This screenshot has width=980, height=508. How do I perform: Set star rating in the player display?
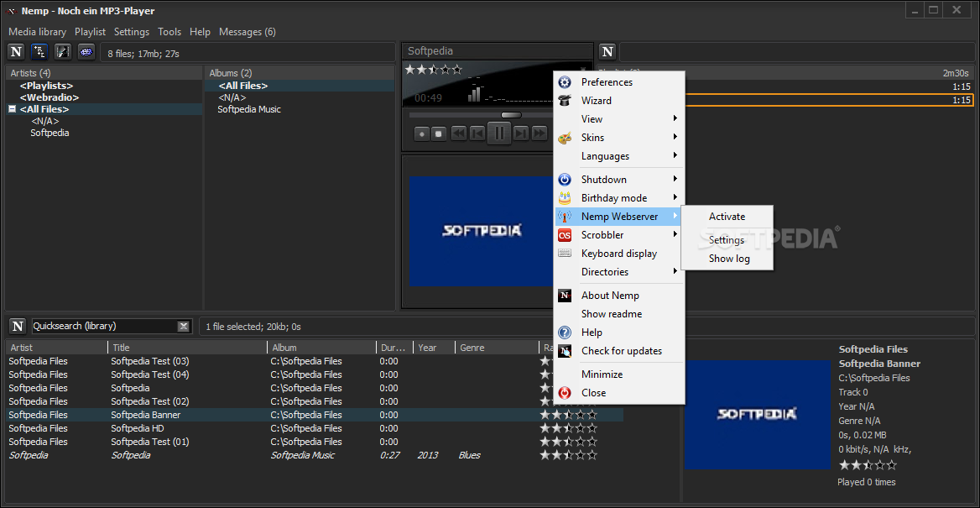tap(433, 70)
